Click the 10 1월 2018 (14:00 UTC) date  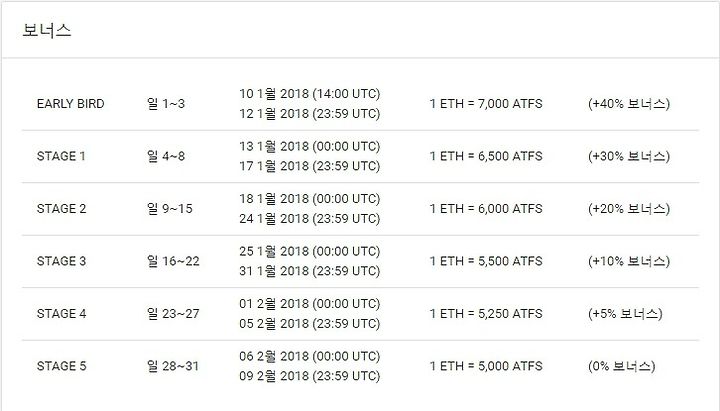coord(309,94)
